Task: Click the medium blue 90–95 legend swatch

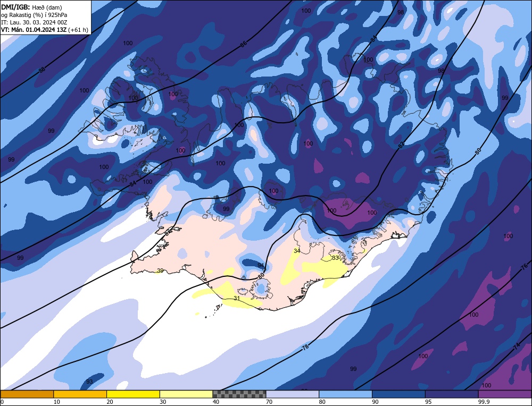Action: click(398, 394)
